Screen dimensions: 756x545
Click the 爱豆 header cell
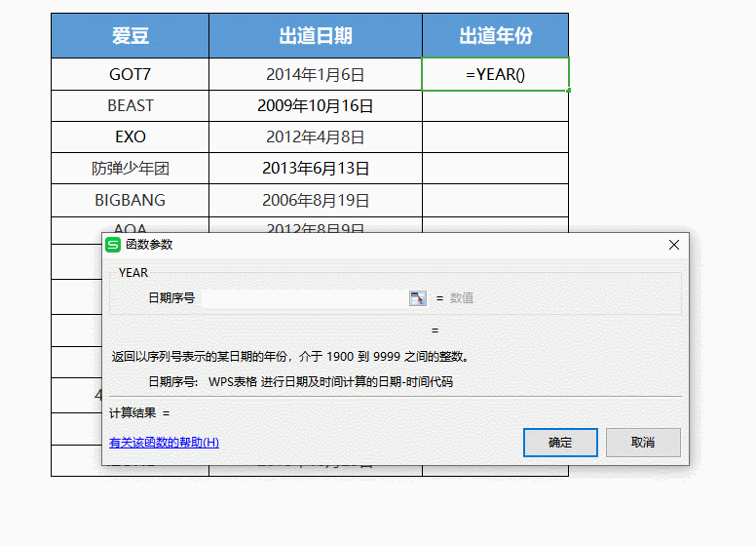pyautogui.click(x=130, y=36)
